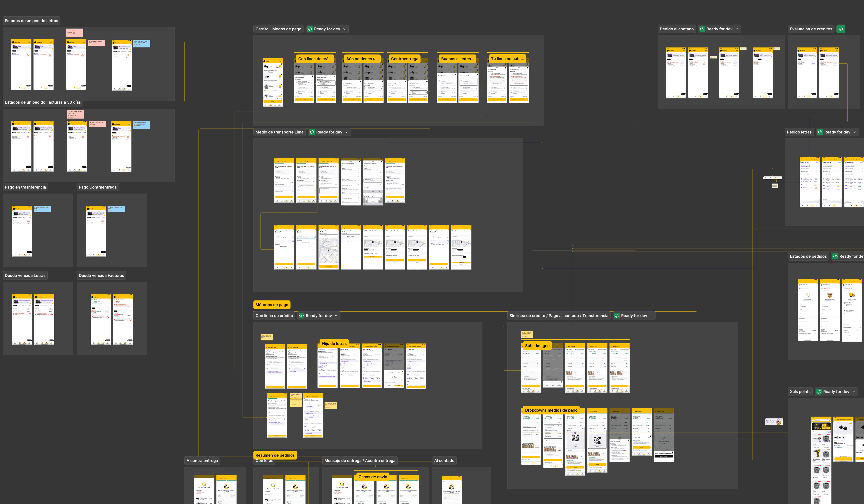Image resolution: width=864 pixels, height=504 pixels.
Task: Select the Al contado section label
Action: [x=444, y=461]
